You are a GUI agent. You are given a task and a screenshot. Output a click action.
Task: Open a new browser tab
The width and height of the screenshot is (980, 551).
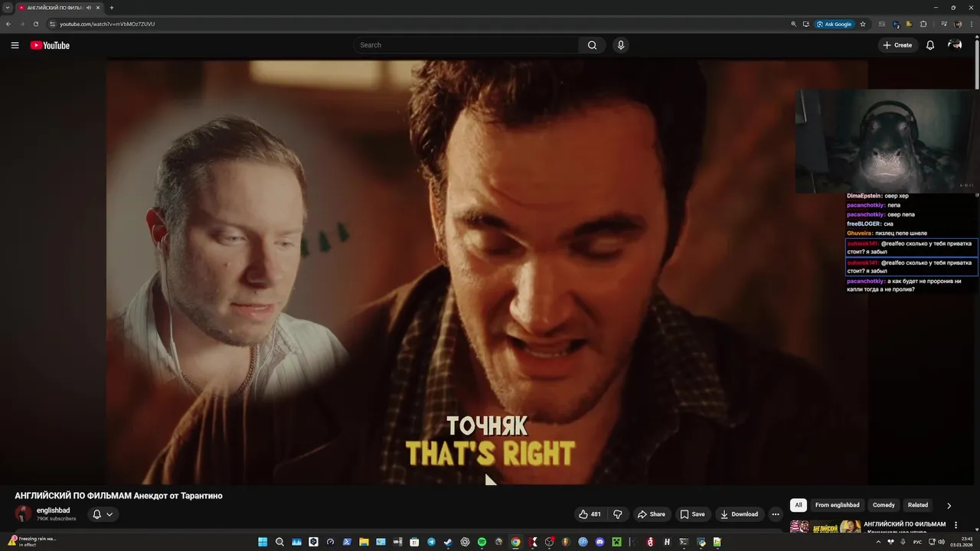[112, 8]
